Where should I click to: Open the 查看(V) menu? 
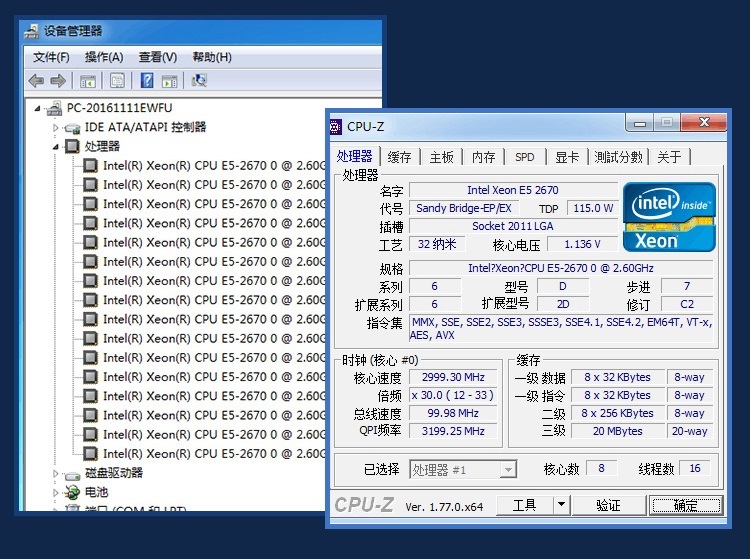(158, 57)
